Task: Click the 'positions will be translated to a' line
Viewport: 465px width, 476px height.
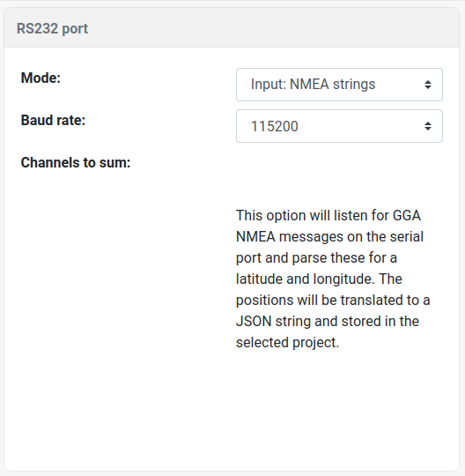Action: click(x=333, y=301)
